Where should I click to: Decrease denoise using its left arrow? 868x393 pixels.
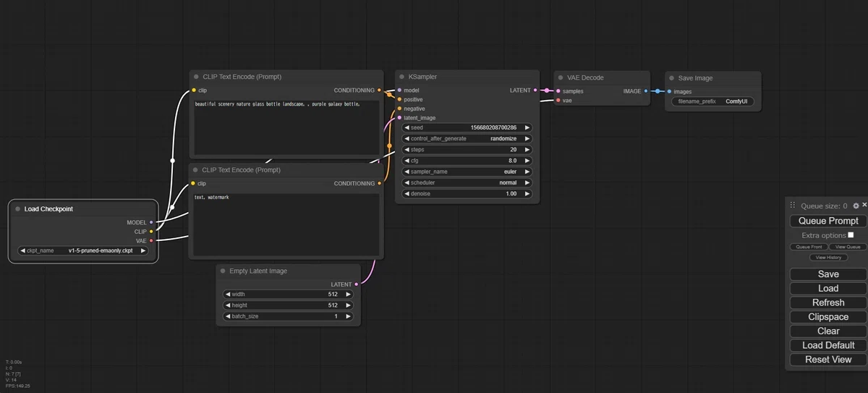(x=407, y=194)
